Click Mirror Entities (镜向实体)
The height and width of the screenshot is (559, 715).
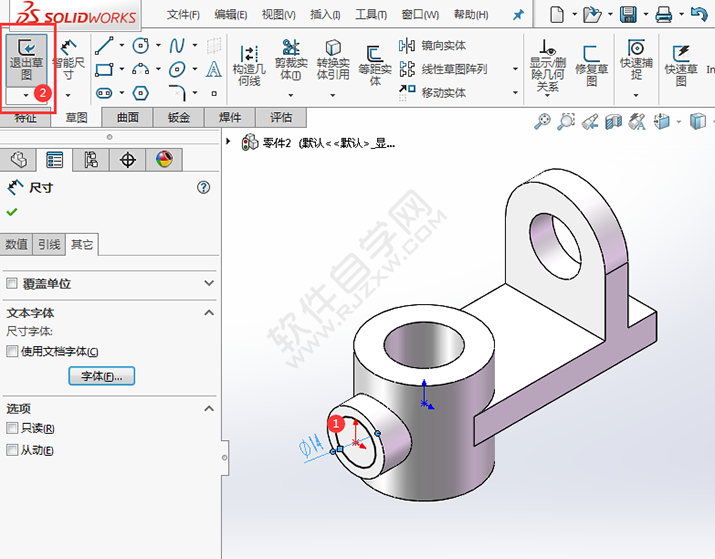(432, 46)
